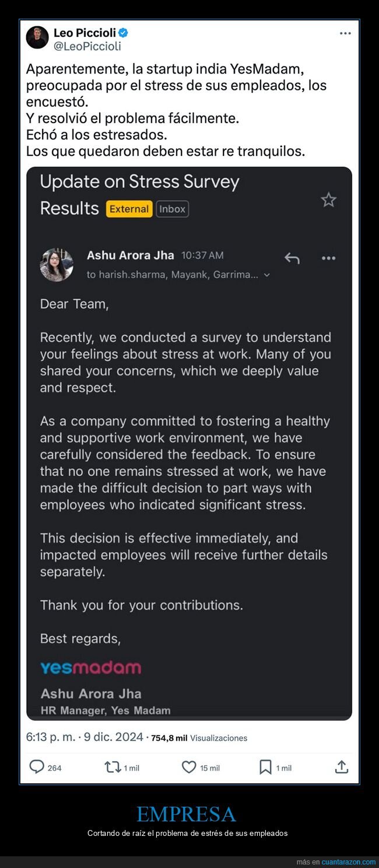Open the cuantarazon.com link
Image resolution: width=379 pixels, height=868 pixels.
point(348,862)
